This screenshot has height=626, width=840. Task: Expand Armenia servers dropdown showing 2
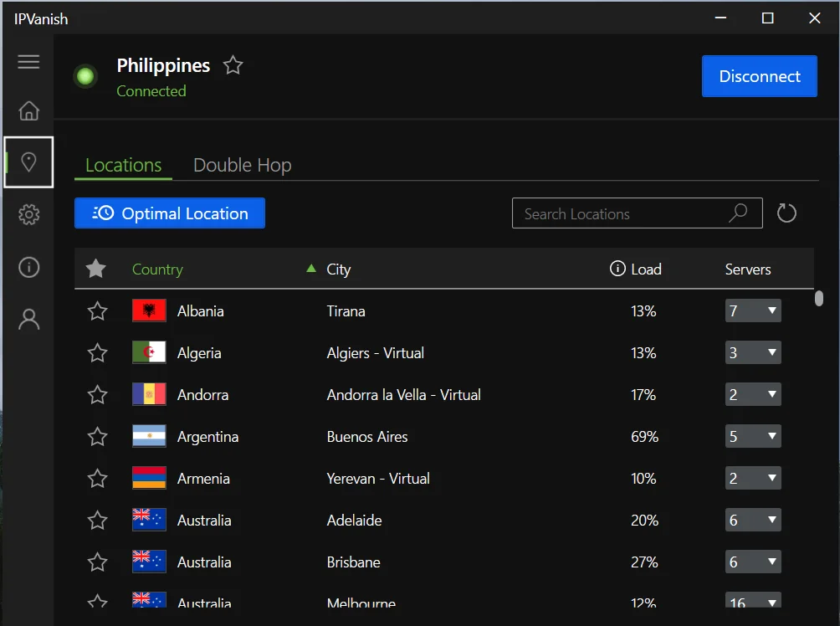pos(753,478)
